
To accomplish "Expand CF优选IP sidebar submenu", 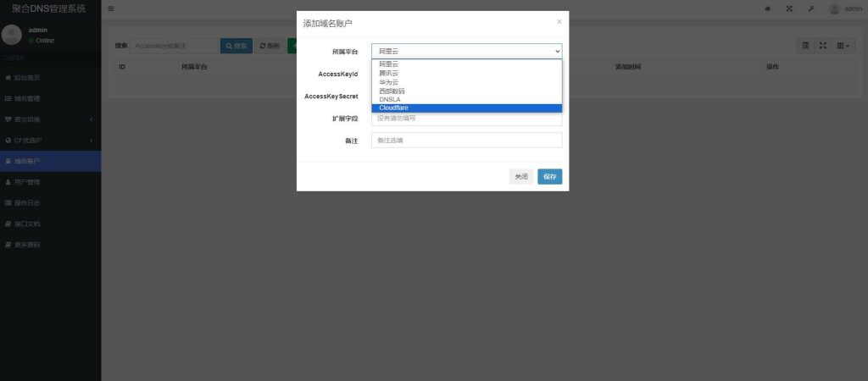I will coord(50,141).
